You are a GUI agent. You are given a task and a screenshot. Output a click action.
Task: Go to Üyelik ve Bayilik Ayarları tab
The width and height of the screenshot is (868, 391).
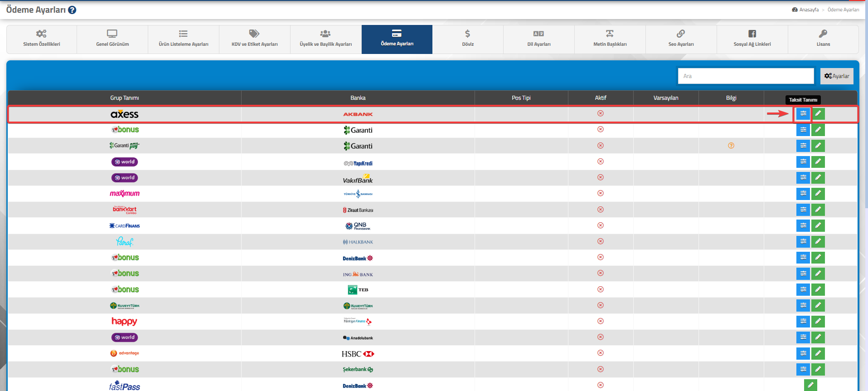coord(326,39)
